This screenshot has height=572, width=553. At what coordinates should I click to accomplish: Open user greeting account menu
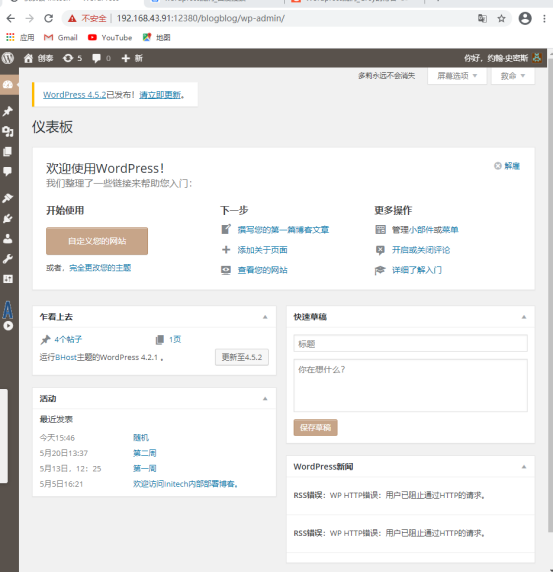coord(503,58)
